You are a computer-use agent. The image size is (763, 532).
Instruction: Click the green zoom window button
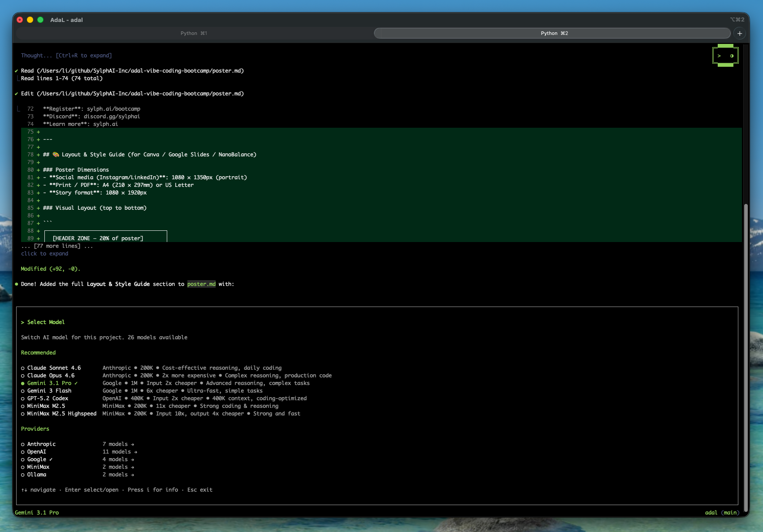coord(40,20)
